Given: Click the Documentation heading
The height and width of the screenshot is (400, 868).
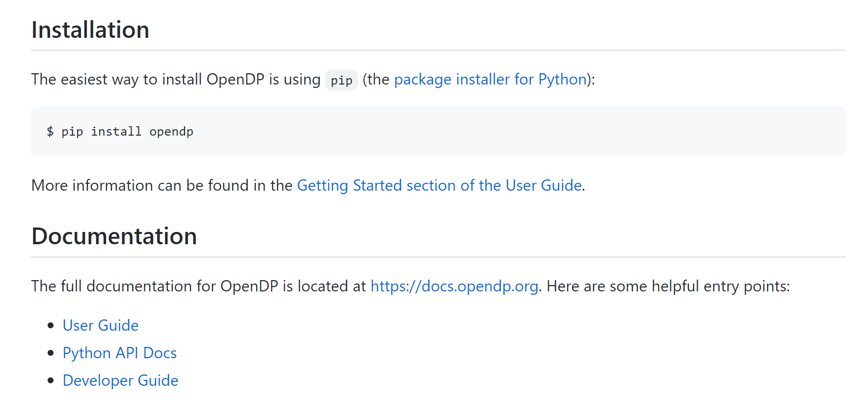Looking at the screenshot, I should coord(114,236).
